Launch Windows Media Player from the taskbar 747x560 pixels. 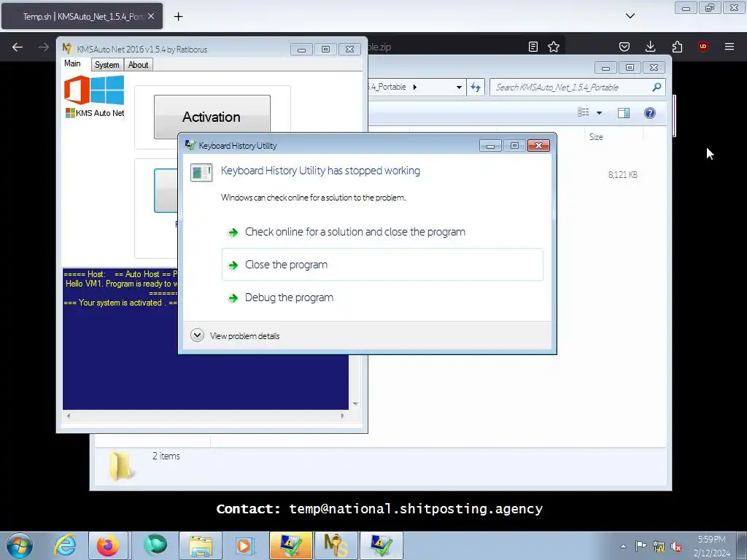pyautogui.click(x=246, y=545)
